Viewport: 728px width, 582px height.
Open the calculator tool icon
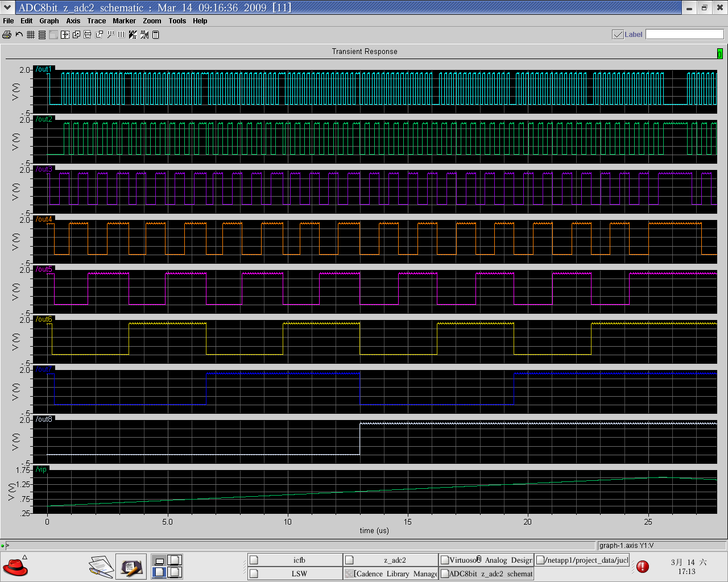[155, 35]
